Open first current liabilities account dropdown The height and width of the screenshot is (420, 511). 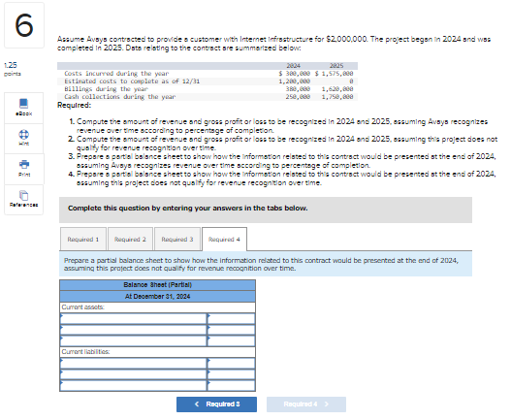pyautogui.click(x=133, y=364)
